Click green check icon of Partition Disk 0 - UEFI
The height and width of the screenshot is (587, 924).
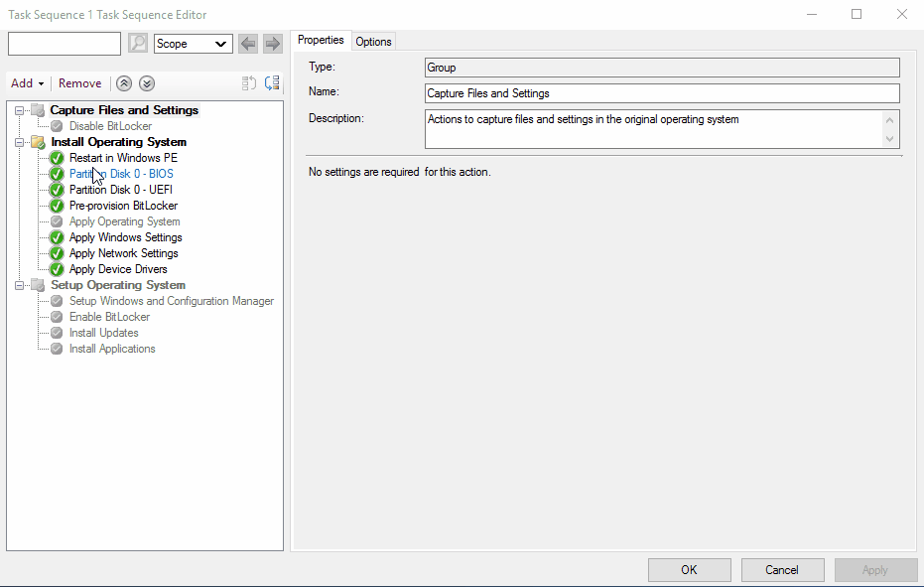(57, 190)
